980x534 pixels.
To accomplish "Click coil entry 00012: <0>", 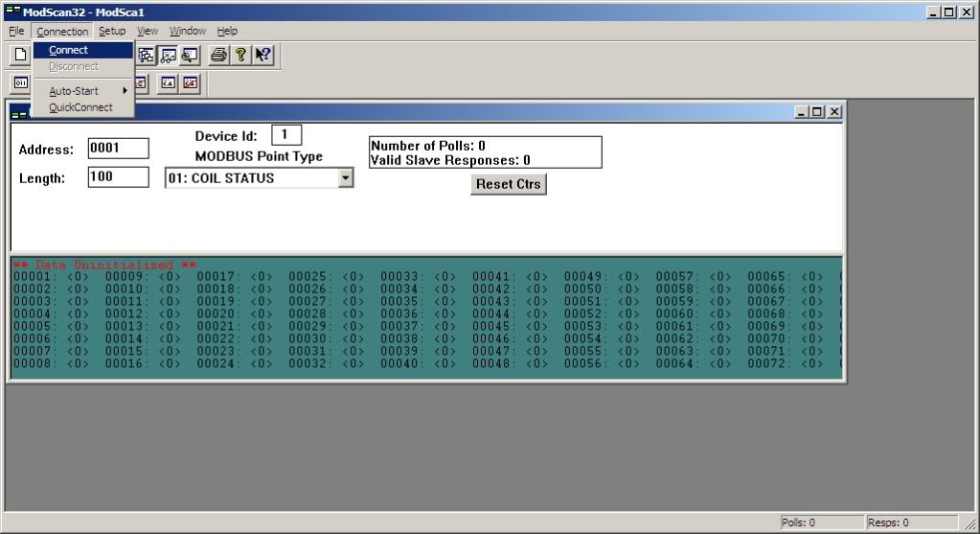I will (x=143, y=313).
